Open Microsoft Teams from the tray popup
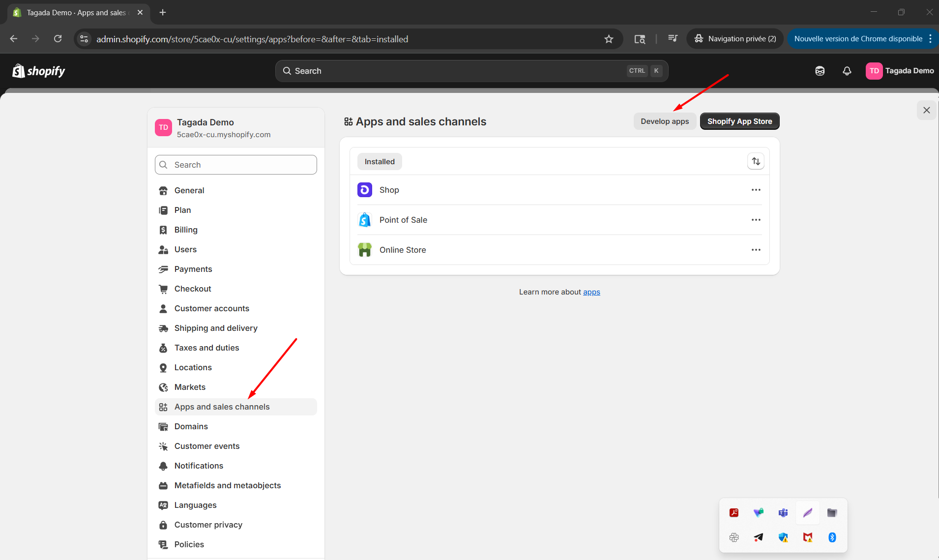The height and width of the screenshot is (560, 939). pyautogui.click(x=783, y=513)
